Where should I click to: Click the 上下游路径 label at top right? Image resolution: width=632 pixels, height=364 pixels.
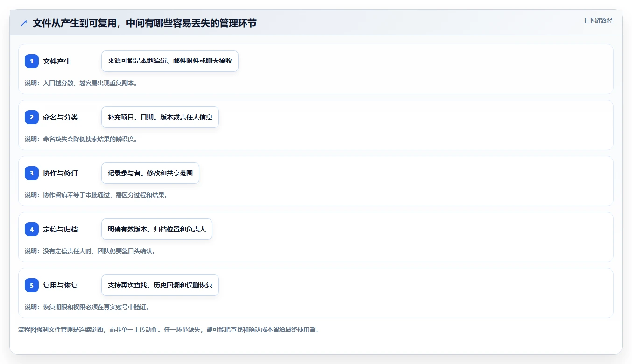tap(597, 21)
